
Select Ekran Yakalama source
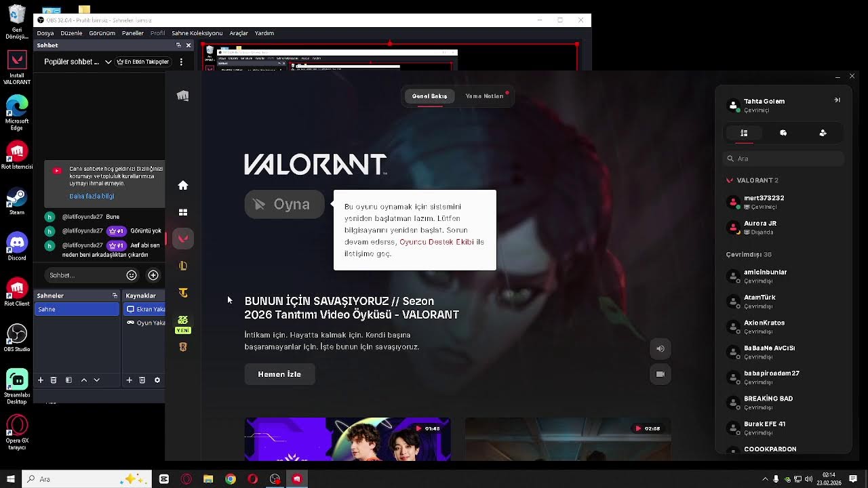[145, 309]
